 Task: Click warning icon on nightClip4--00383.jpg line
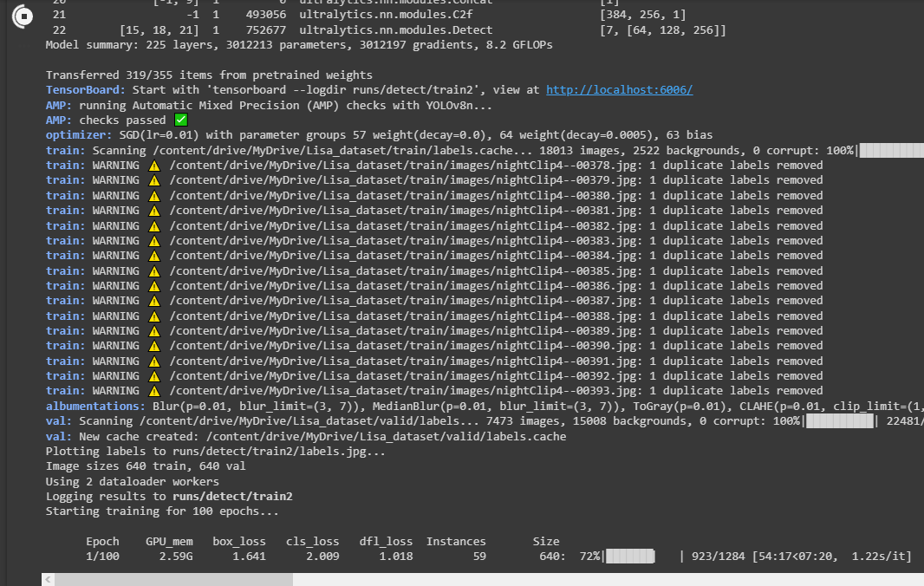click(153, 240)
